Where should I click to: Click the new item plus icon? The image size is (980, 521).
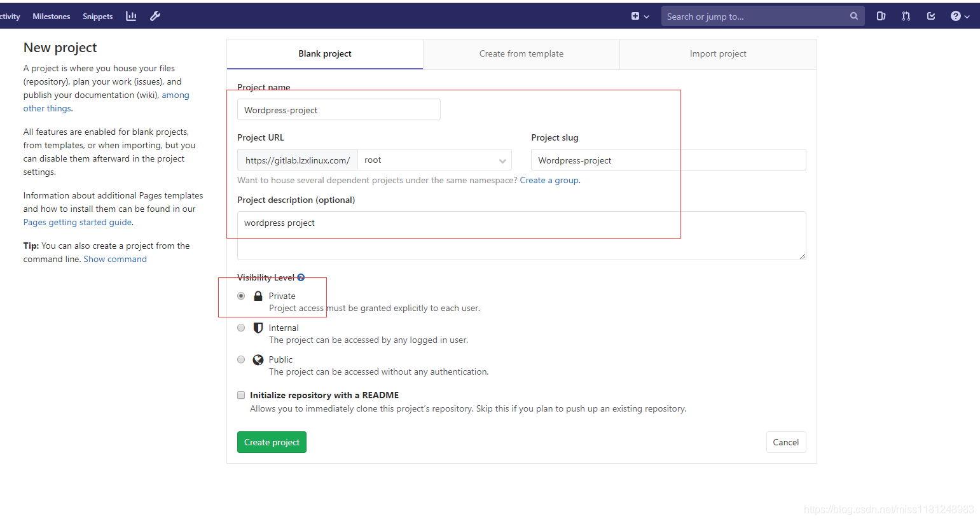(x=635, y=17)
